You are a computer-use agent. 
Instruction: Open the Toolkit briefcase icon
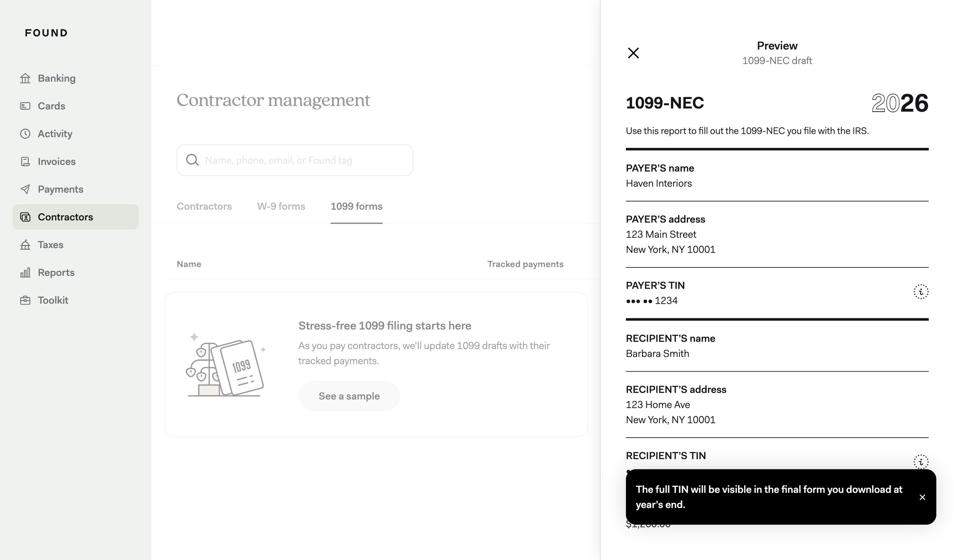point(25,300)
